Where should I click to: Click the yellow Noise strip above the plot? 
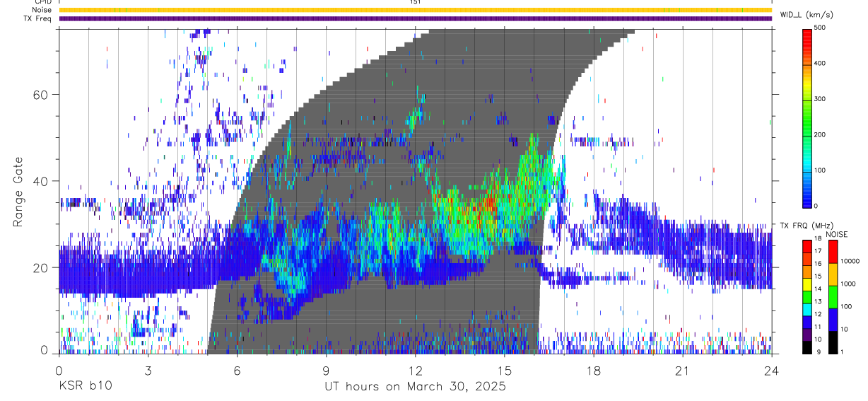[415, 10]
